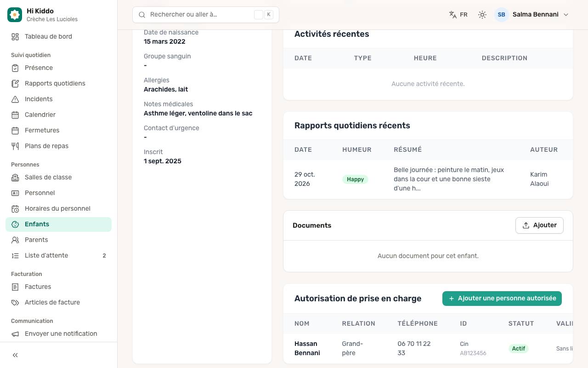Click the 29 oct. 2026 report date
Viewport: 588px width, 368px height.
click(305, 179)
